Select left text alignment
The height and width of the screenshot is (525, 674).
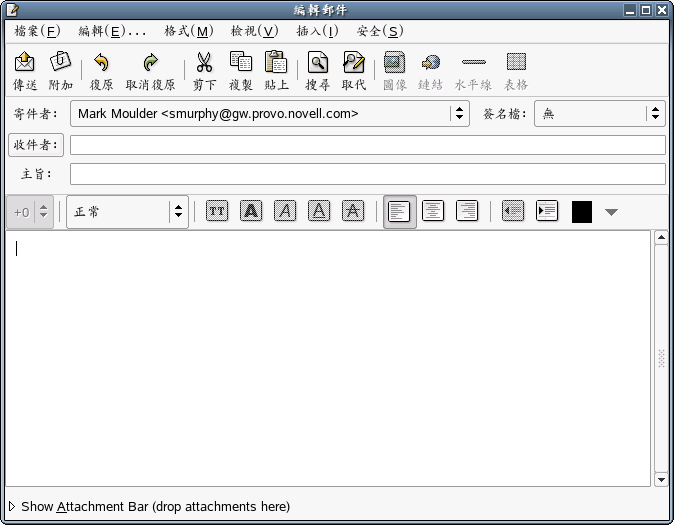pyautogui.click(x=399, y=212)
